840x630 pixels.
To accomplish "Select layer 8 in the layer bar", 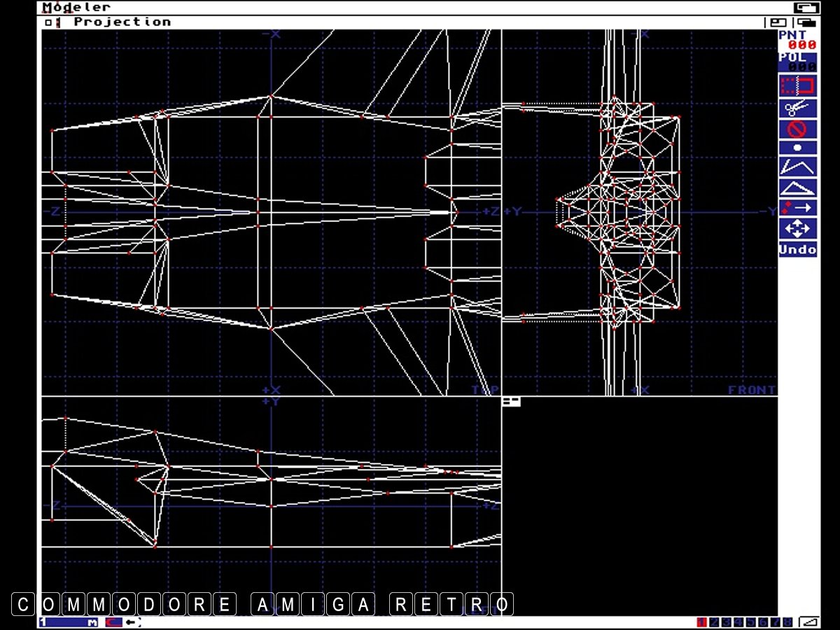I will (x=787, y=622).
